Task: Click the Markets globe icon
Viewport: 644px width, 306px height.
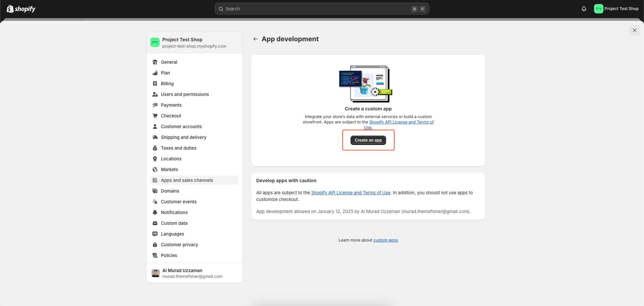Action: (155, 169)
